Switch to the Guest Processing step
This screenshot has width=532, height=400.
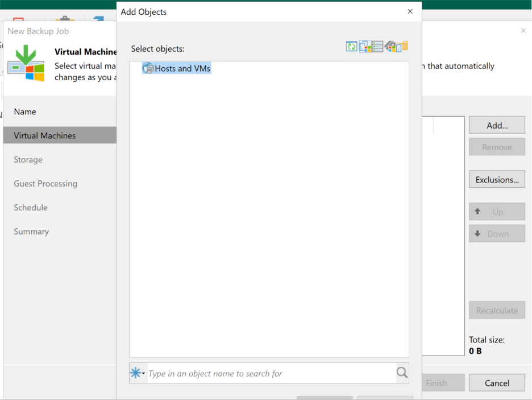point(45,184)
